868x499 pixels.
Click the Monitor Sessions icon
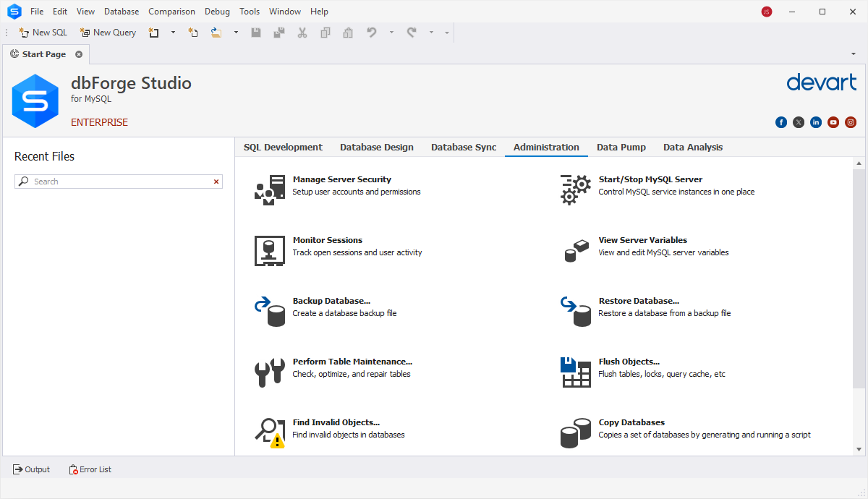point(269,250)
